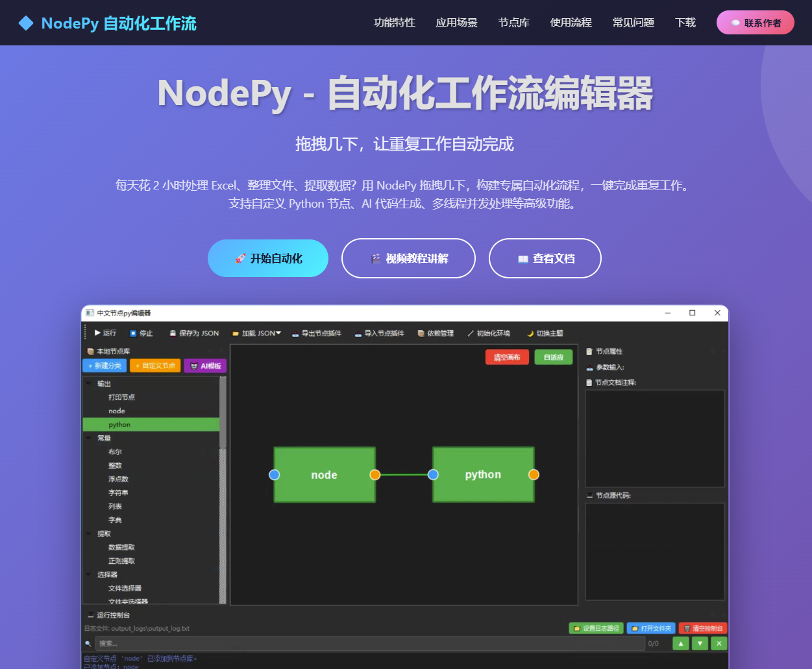
Task: Click the blue 新建分类 button
Action: [x=105, y=366]
